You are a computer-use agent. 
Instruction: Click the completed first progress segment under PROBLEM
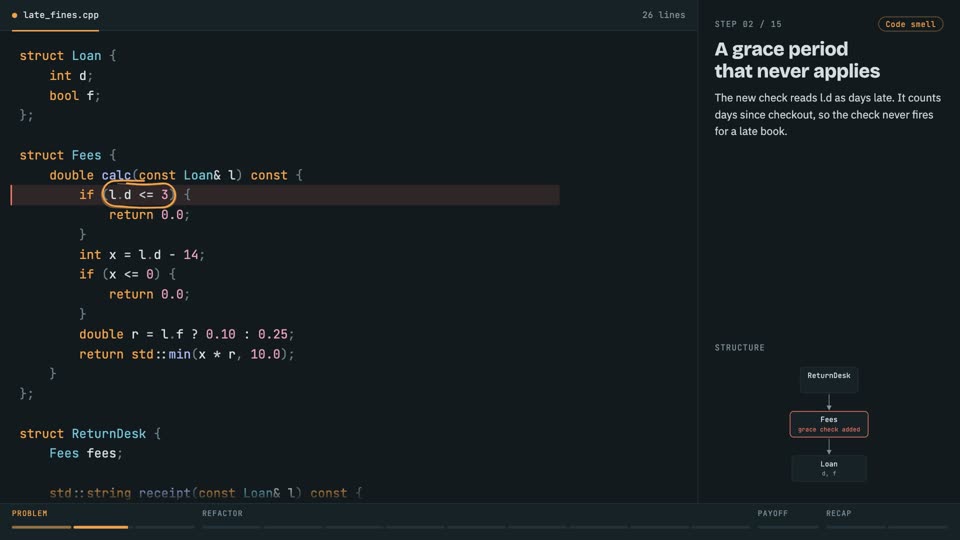41,527
